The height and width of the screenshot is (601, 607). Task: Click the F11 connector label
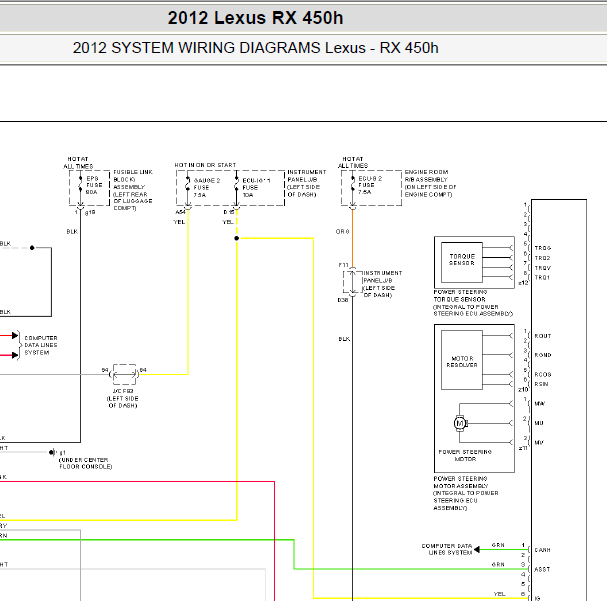coord(343,265)
